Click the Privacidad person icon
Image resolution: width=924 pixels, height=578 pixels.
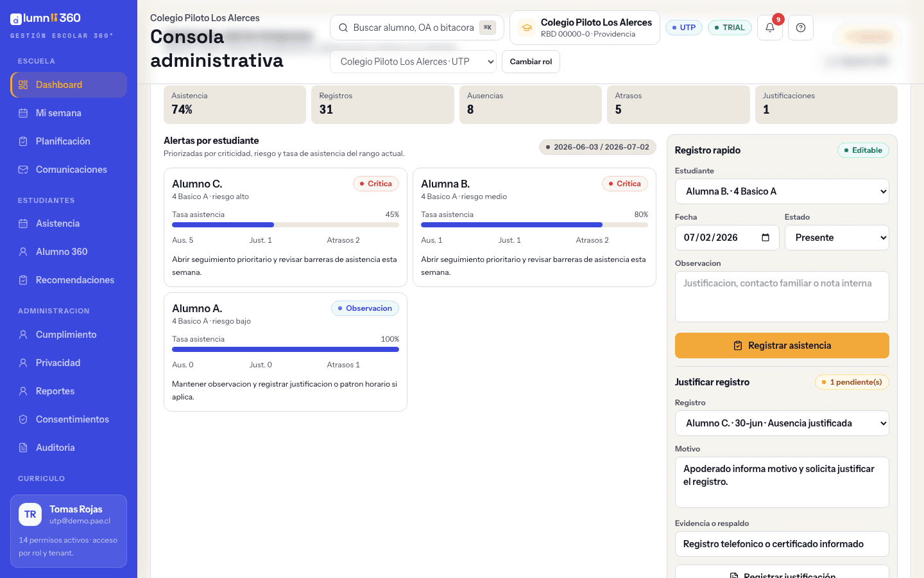click(x=23, y=363)
